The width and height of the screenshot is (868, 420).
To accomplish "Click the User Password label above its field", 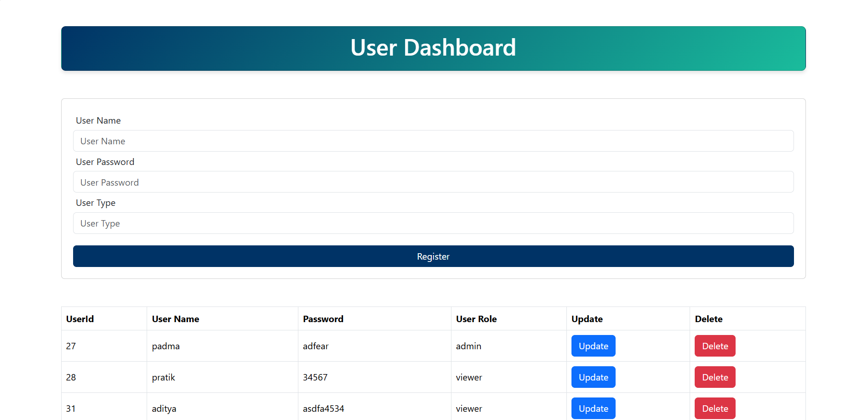I will coord(105,162).
